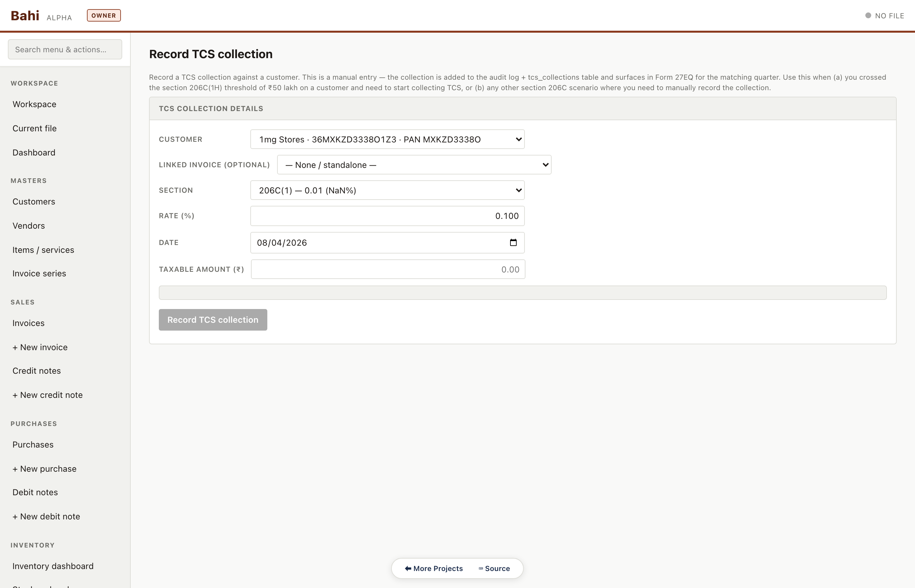Open the Customer dropdown
915x588 pixels.
point(387,139)
